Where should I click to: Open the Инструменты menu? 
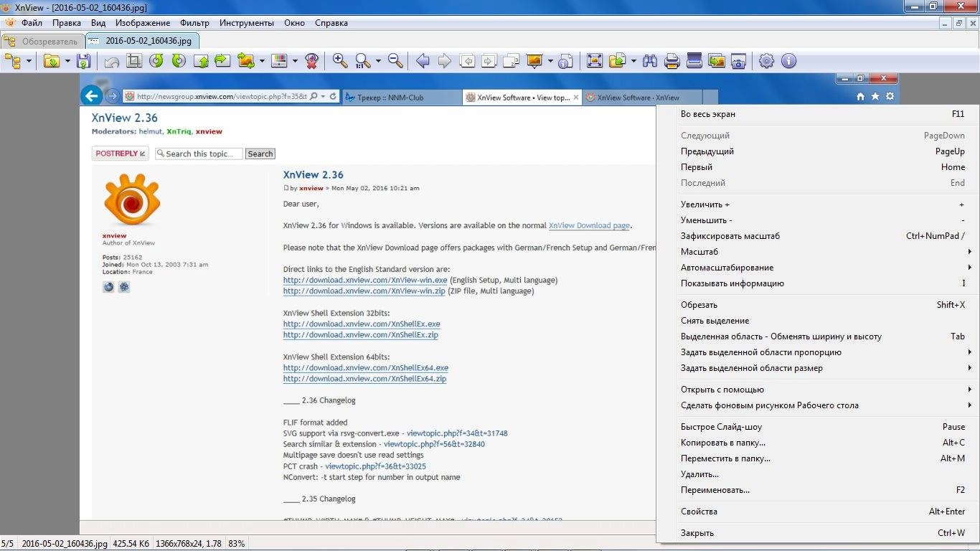[x=247, y=23]
